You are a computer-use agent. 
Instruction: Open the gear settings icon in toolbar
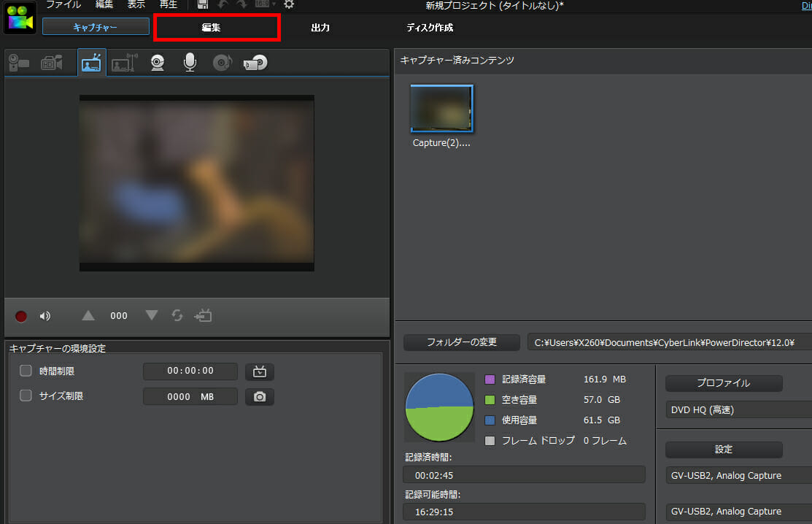[x=289, y=4]
